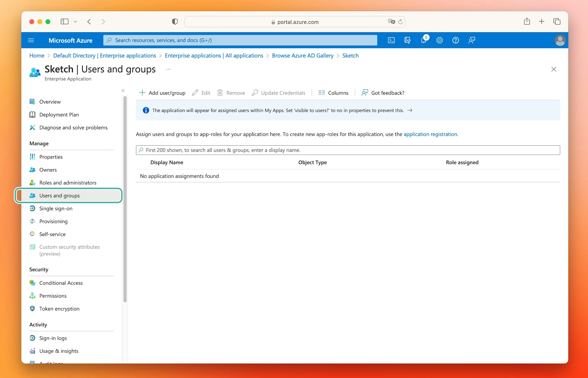Open help question mark icon

[x=456, y=40]
